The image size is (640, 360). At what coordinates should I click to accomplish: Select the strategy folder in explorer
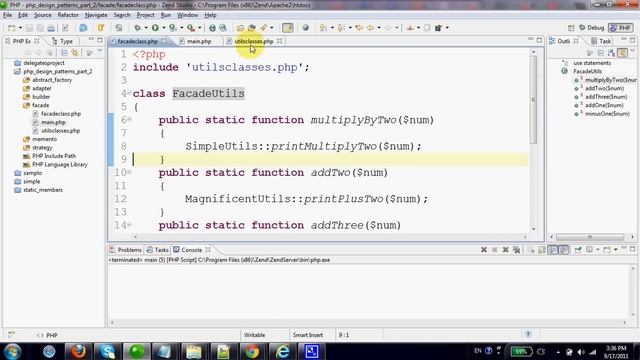tap(42, 148)
